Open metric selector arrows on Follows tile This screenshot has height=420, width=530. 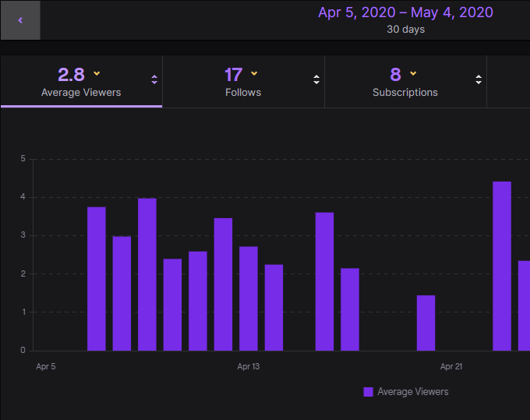pos(316,79)
